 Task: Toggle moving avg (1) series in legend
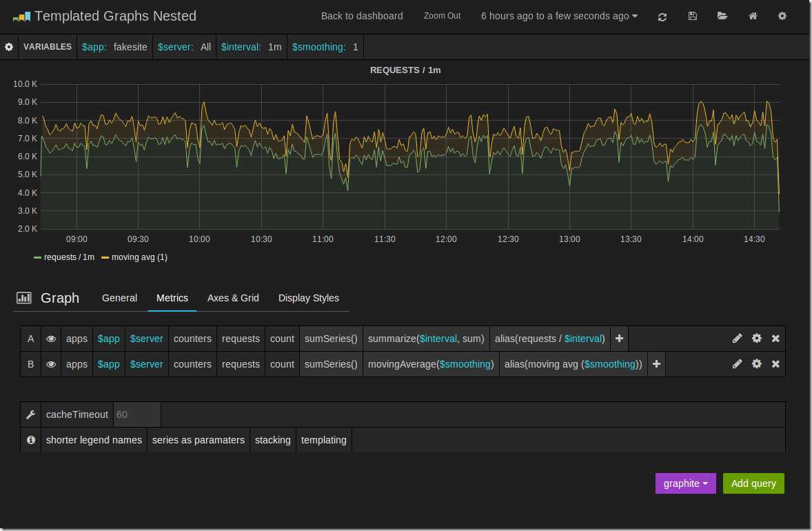[134, 257]
